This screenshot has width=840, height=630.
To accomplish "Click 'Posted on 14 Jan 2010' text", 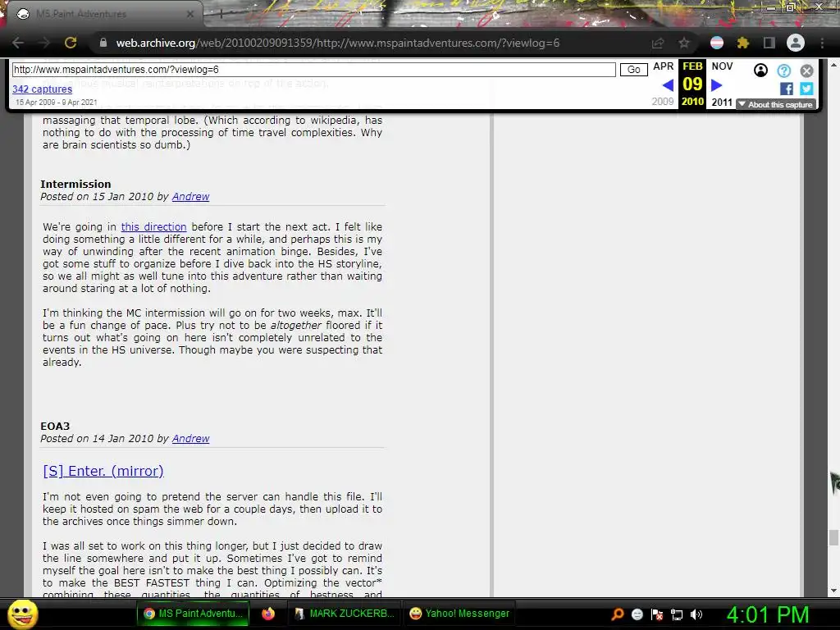I will (x=97, y=439).
